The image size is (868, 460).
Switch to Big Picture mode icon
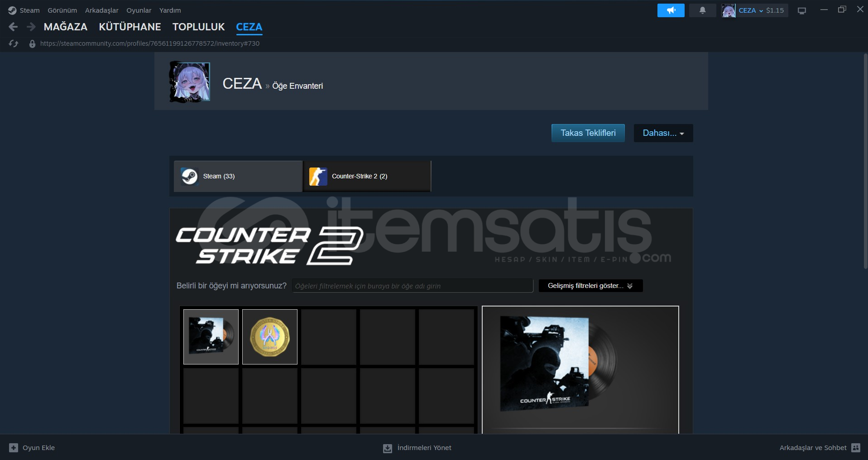coord(802,11)
